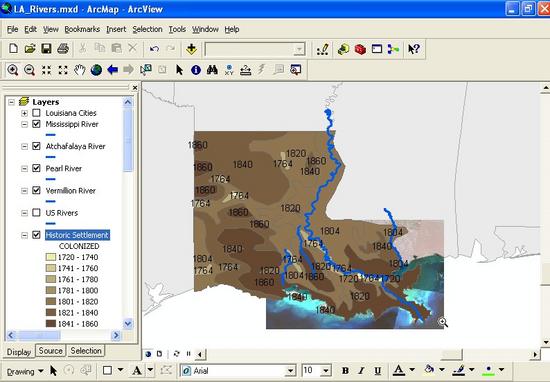This screenshot has height=382, width=550.
Task: Click the 1841 - 1860 legend color swatch
Action: coord(51,323)
